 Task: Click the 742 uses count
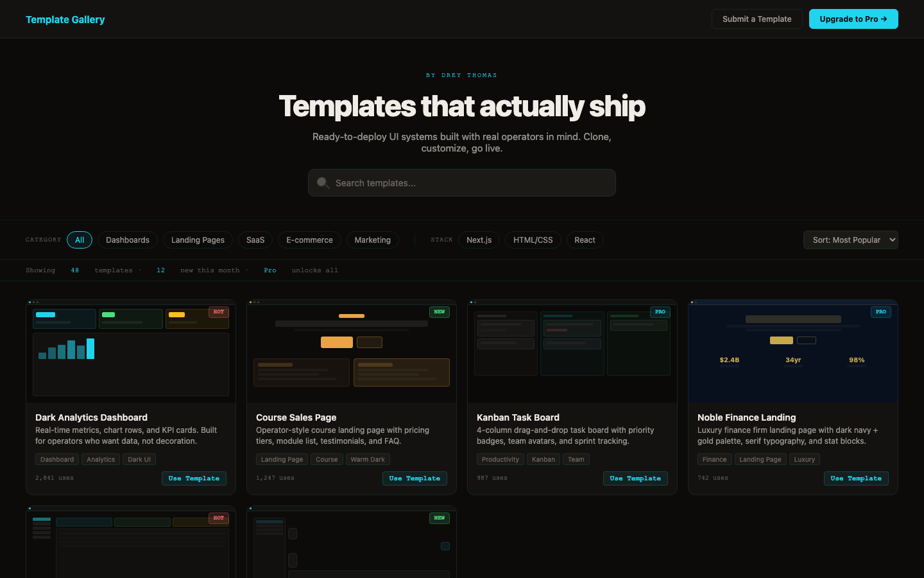713,478
